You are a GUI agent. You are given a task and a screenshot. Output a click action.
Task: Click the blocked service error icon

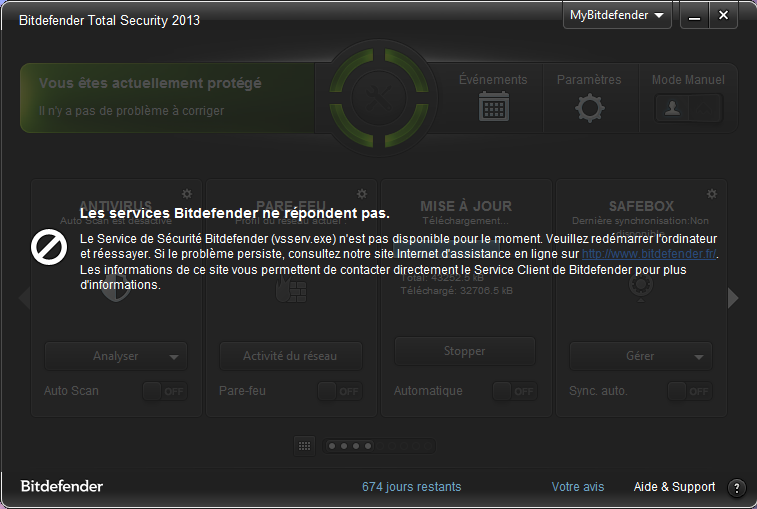[49, 247]
